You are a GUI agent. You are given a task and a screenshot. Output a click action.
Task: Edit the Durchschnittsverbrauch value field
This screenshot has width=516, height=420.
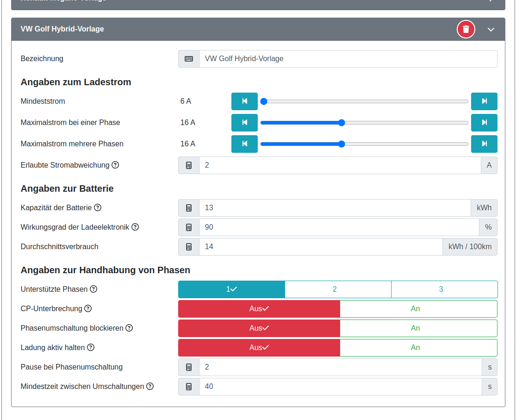(x=321, y=247)
